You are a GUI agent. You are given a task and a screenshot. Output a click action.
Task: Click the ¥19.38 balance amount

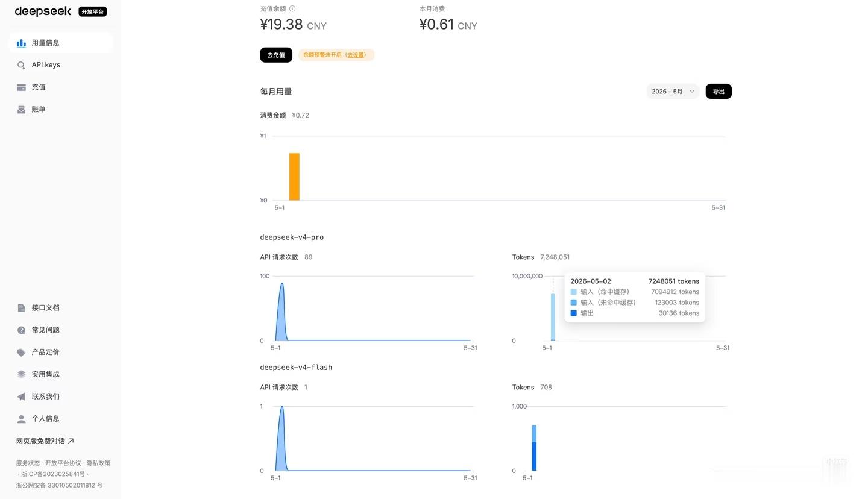(281, 24)
